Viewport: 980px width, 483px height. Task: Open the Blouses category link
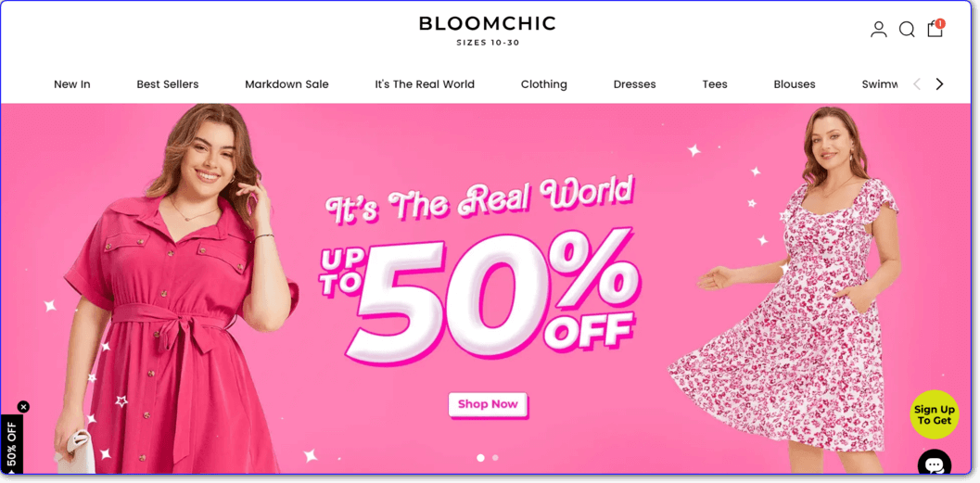[795, 84]
